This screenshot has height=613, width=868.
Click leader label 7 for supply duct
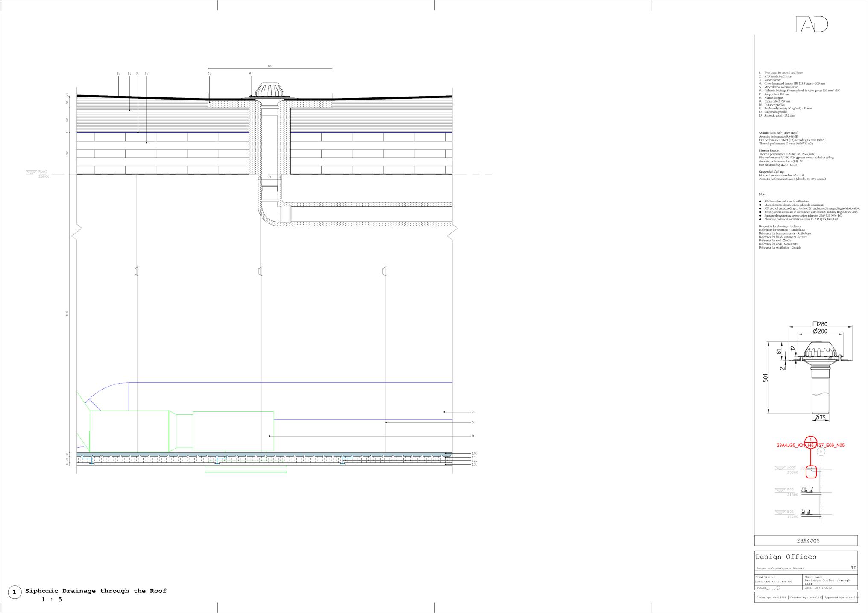473,412
